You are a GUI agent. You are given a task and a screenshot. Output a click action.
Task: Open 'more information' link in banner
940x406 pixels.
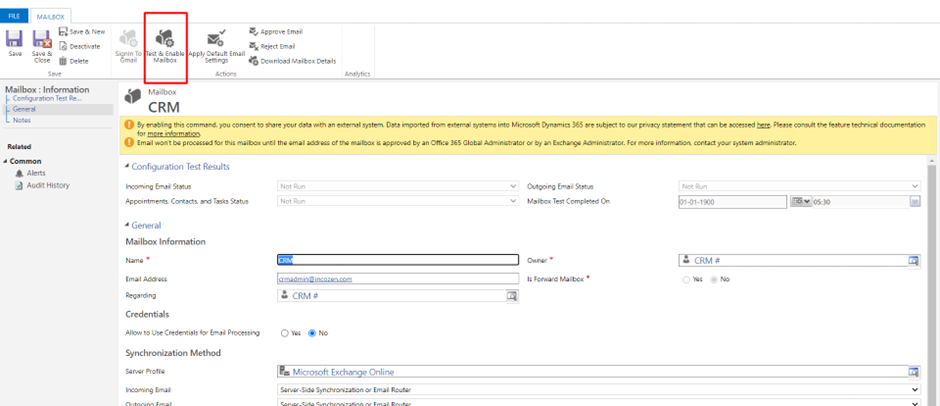click(173, 134)
